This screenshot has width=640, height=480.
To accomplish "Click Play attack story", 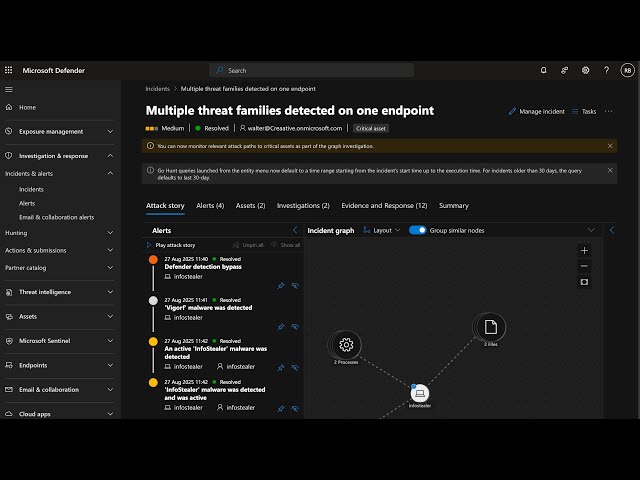I will pos(171,245).
